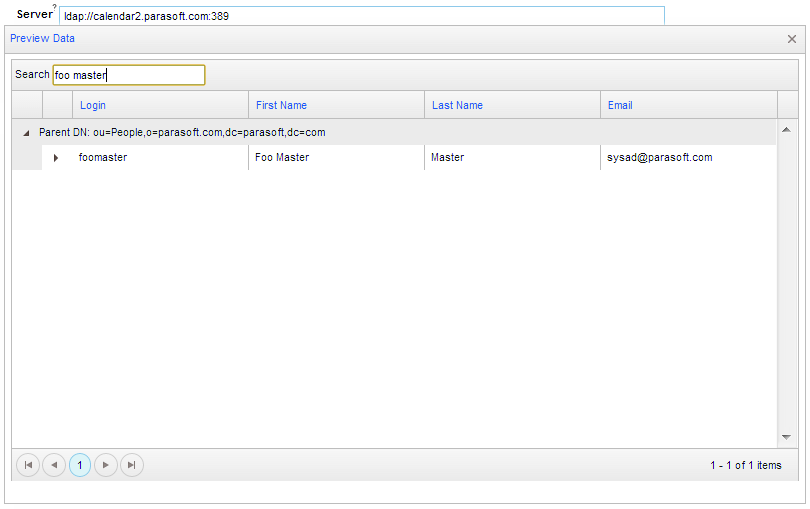The image size is (810, 509).
Task: Click the scrollbar up arrow
Action: tap(786, 130)
